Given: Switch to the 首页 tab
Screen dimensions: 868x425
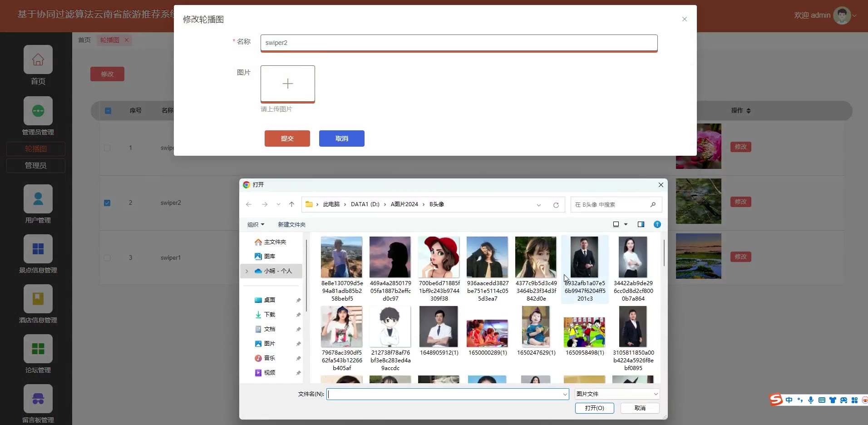Looking at the screenshot, I should click(x=84, y=40).
